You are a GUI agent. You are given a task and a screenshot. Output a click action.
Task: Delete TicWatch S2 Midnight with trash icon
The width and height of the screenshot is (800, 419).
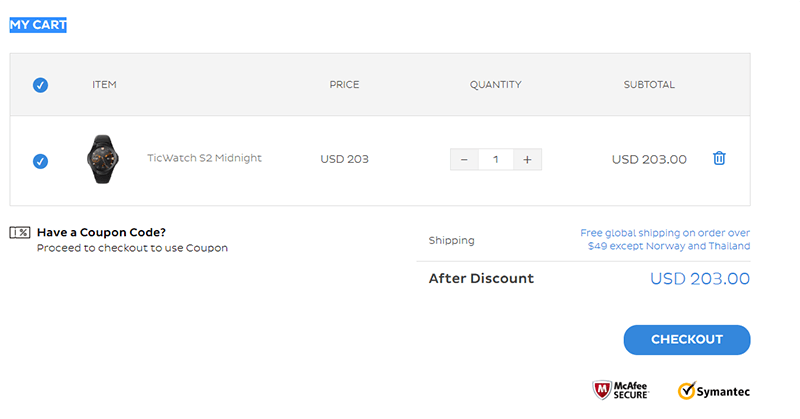click(x=719, y=158)
